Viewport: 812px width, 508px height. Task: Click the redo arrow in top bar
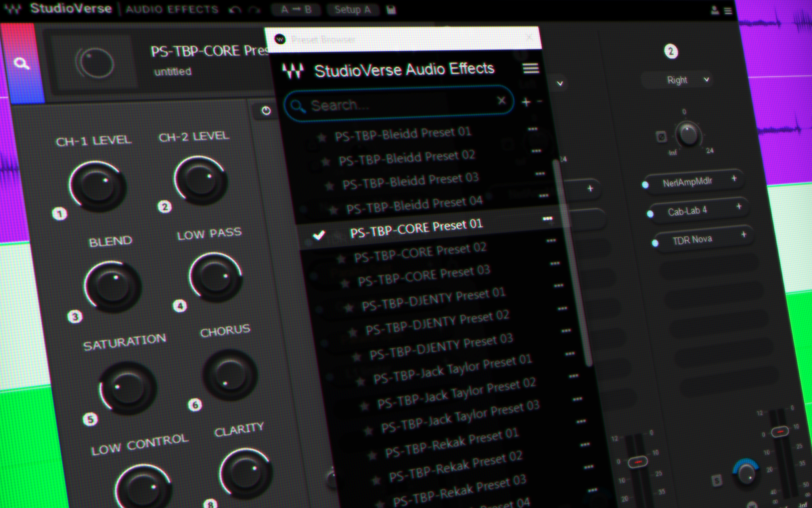(x=254, y=10)
